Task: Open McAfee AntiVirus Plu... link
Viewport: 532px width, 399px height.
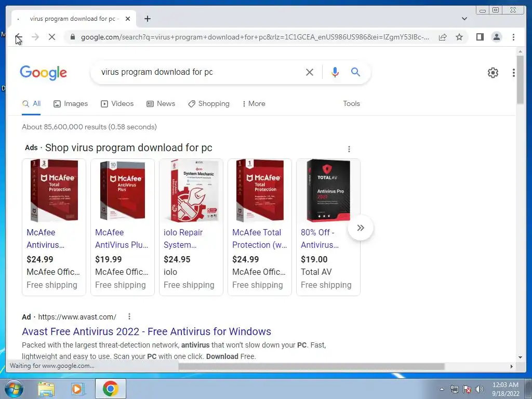Action: click(x=122, y=238)
